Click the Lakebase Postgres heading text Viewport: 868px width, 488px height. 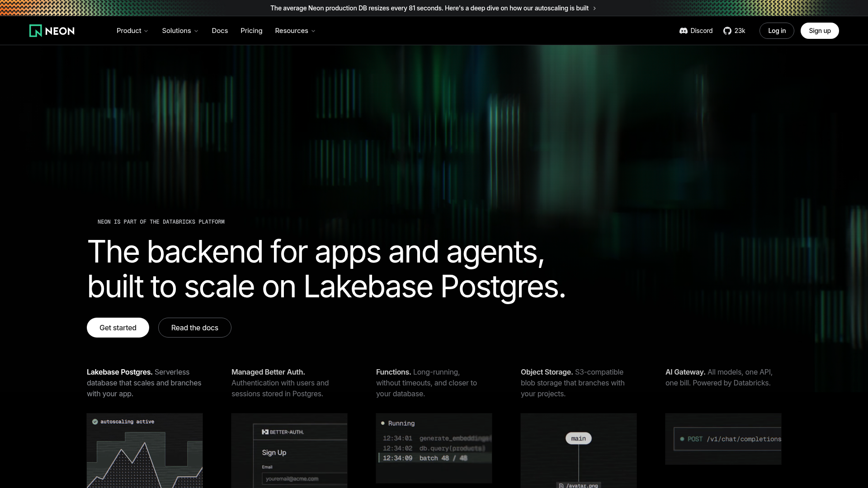[x=119, y=372]
